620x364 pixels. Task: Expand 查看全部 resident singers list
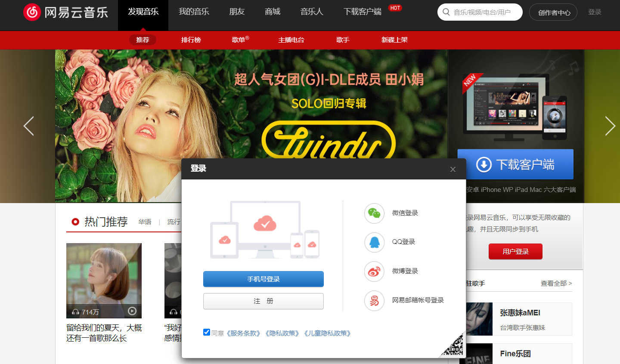point(556,284)
